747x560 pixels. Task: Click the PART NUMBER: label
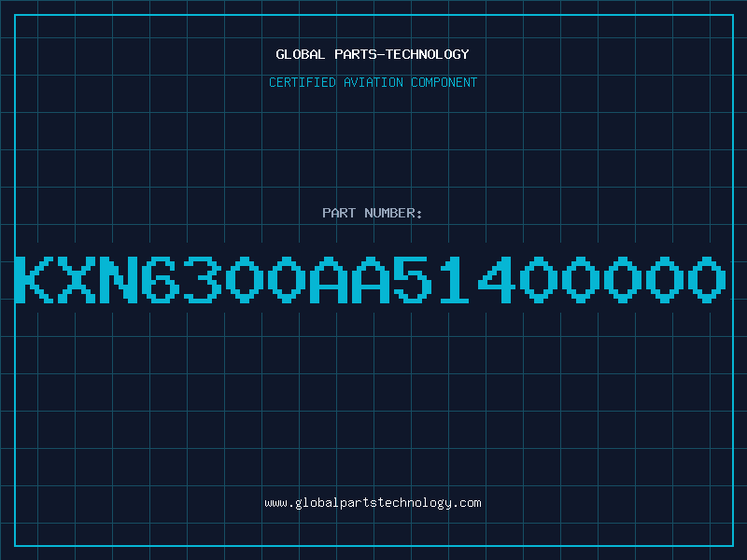pos(373,213)
